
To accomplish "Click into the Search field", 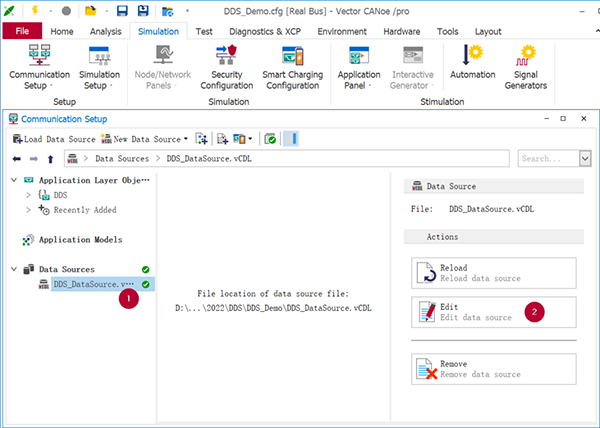I will (548, 158).
